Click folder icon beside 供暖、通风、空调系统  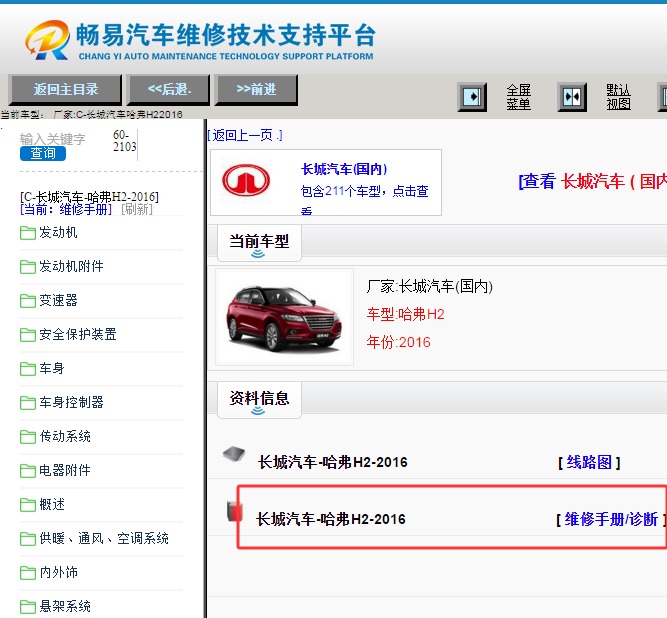(28, 539)
